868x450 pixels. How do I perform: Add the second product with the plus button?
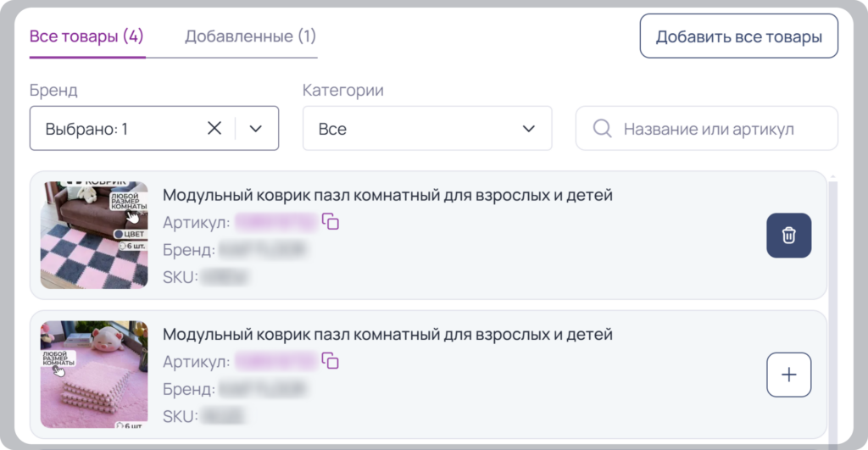789,375
